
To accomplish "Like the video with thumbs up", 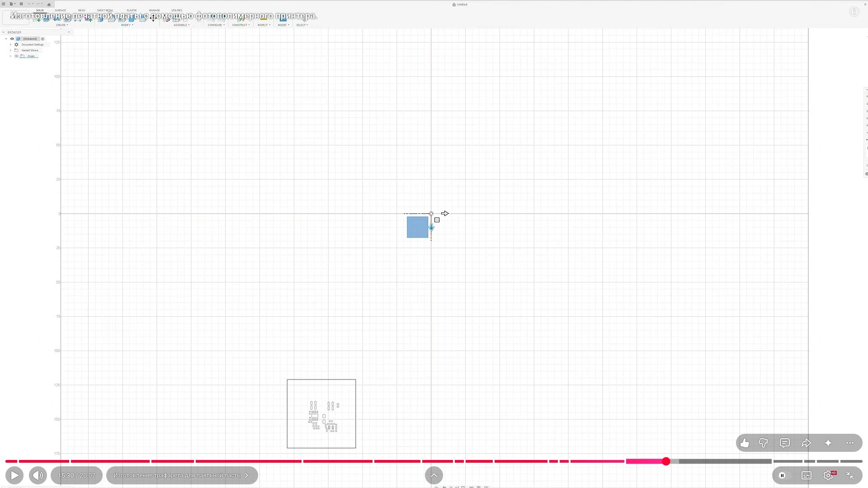I will coord(745,443).
